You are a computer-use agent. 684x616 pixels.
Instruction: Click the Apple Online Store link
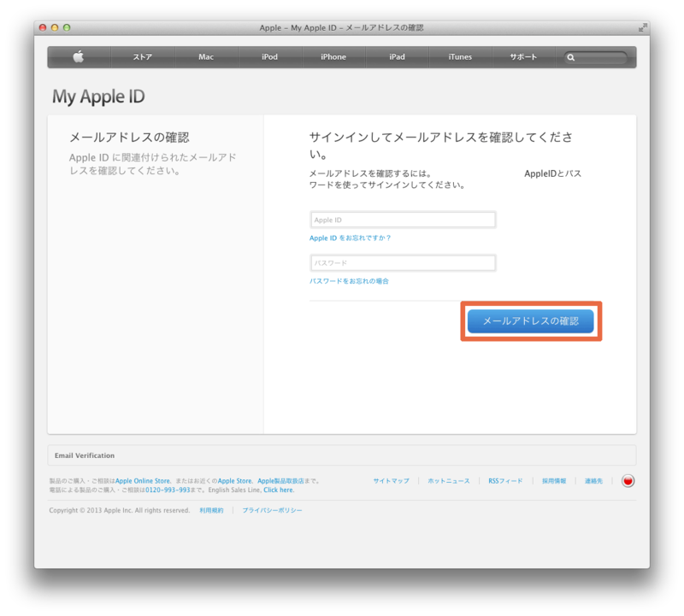143,481
